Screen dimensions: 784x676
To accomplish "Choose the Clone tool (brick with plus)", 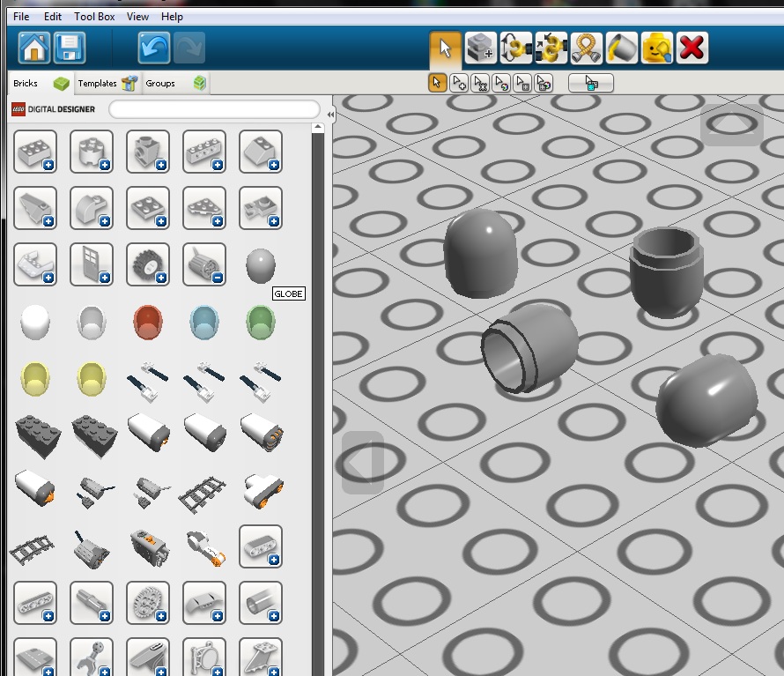I will point(480,48).
